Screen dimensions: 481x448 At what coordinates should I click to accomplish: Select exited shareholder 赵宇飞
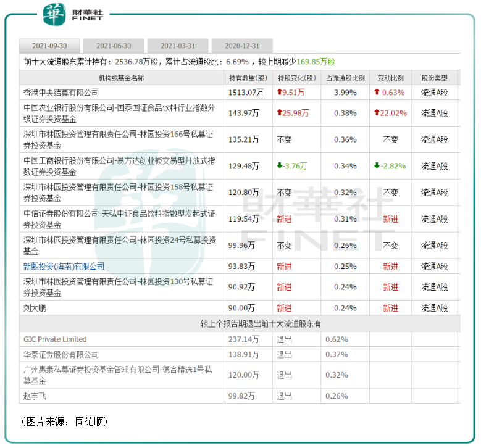35,396
